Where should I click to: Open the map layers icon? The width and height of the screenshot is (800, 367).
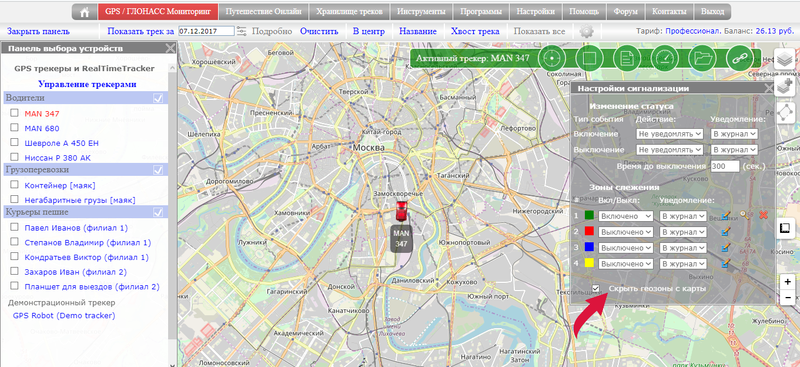click(785, 59)
